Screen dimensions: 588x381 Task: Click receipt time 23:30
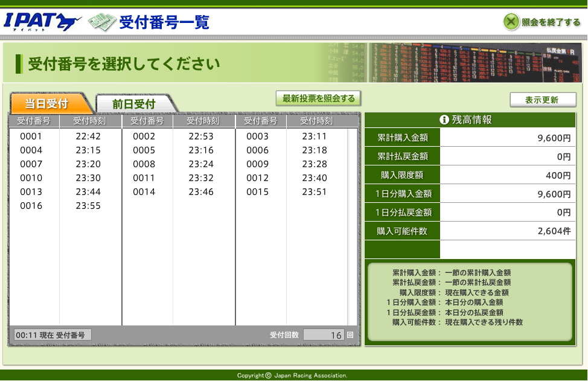click(x=88, y=178)
